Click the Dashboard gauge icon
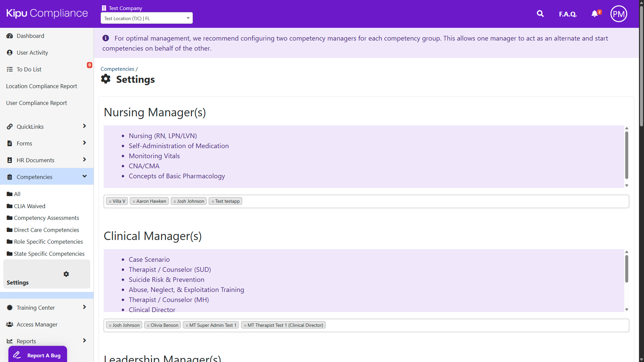This screenshot has height=362, width=644. click(x=10, y=36)
